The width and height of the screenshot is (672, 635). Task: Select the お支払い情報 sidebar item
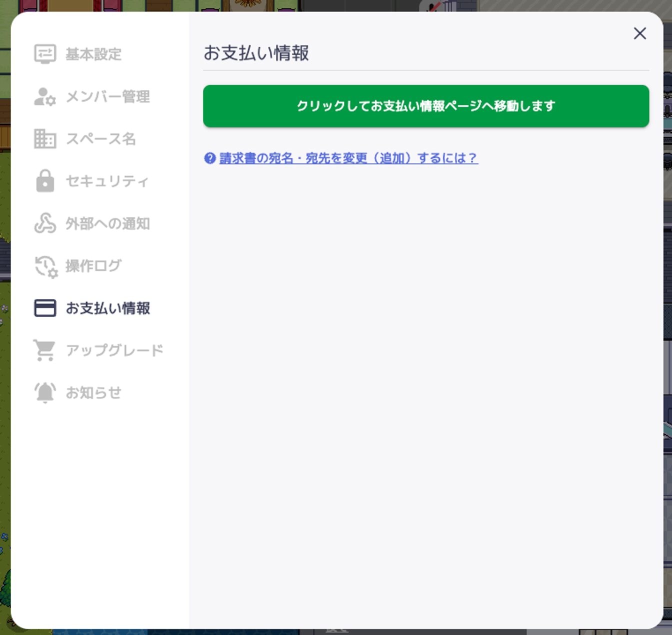(x=108, y=308)
